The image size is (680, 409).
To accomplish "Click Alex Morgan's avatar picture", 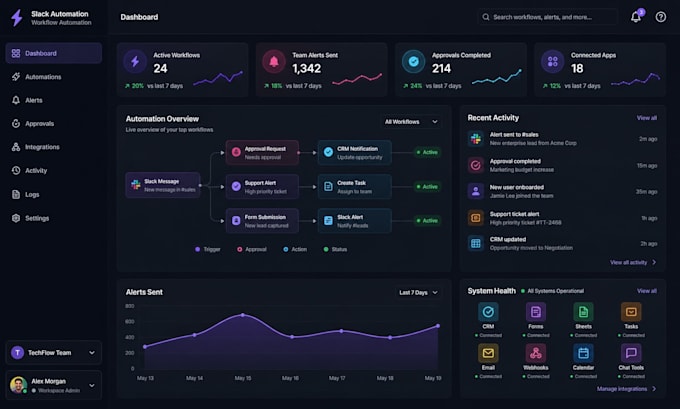I will (x=19, y=385).
